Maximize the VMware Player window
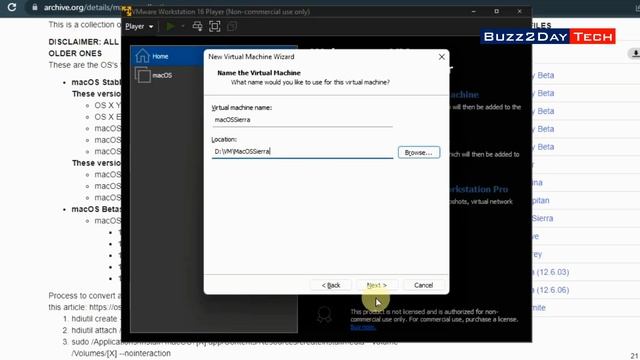The width and height of the screenshot is (640, 360). pyautogui.click(x=496, y=11)
